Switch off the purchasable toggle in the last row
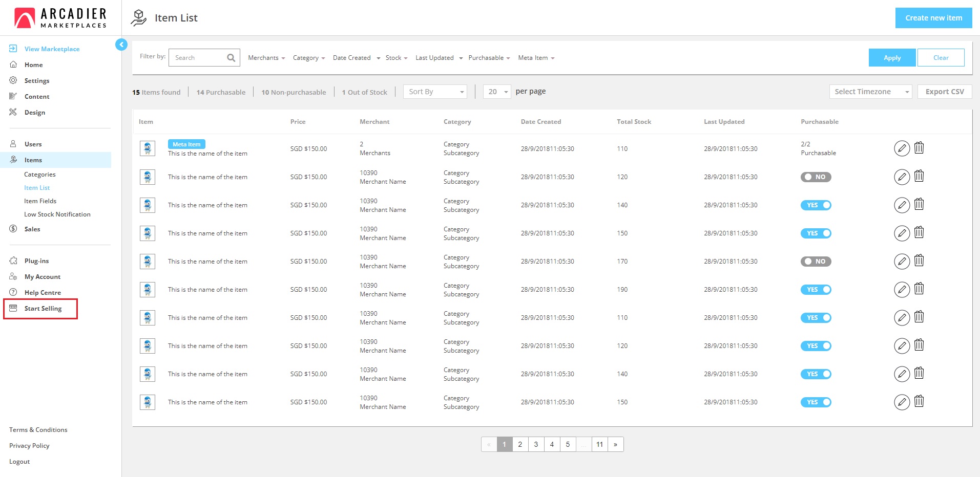 pyautogui.click(x=816, y=402)
